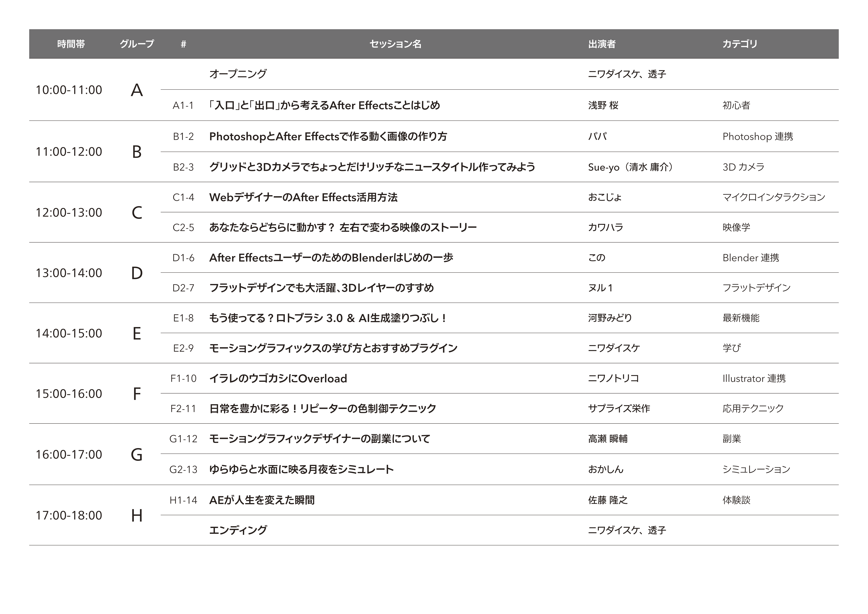868x614 pixels.
Task: Click session number A1-1
Action: [x=183, y=106]
